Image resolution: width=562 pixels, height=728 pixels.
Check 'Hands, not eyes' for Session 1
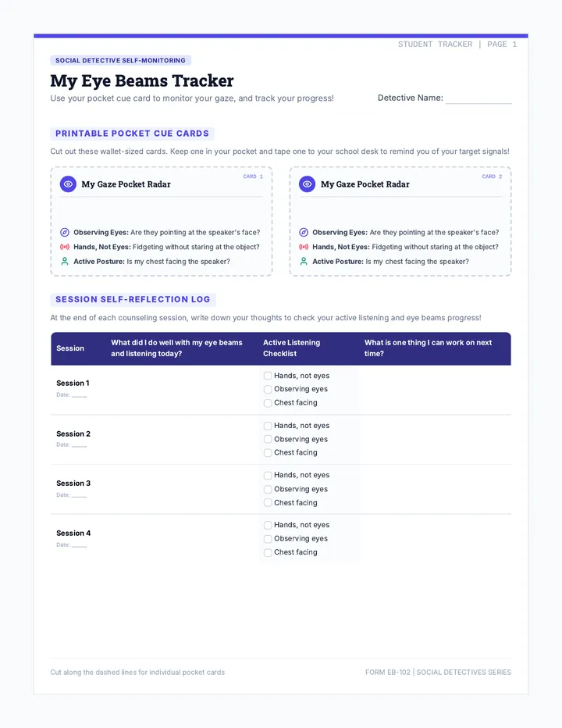click(x=268, y=376)
